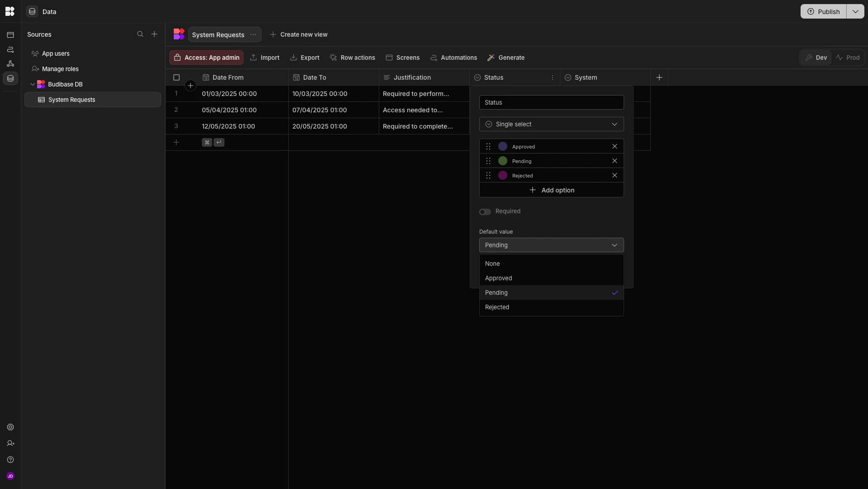This screenshot has width=868, height=489.
Task: Click Generate toolbar button
Action: point(506,58)
